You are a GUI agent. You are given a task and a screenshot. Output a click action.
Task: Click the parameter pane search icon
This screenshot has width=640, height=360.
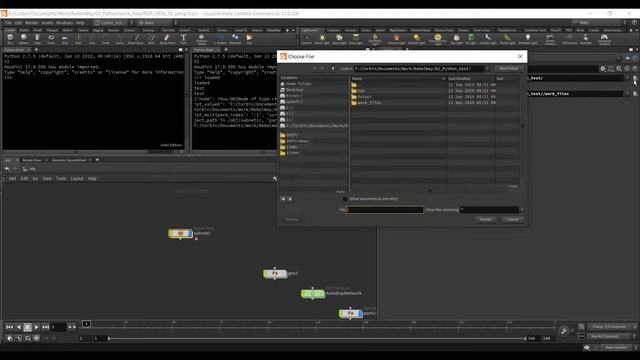(619, 69)
